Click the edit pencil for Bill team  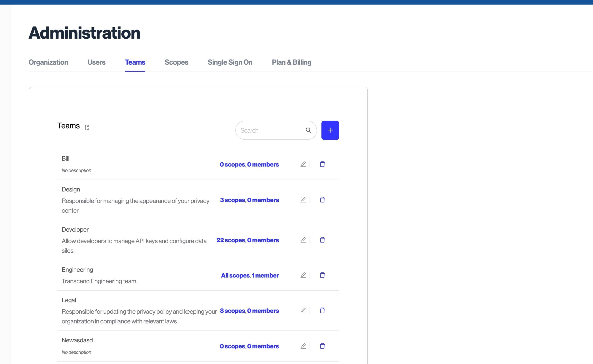(303, 164)
